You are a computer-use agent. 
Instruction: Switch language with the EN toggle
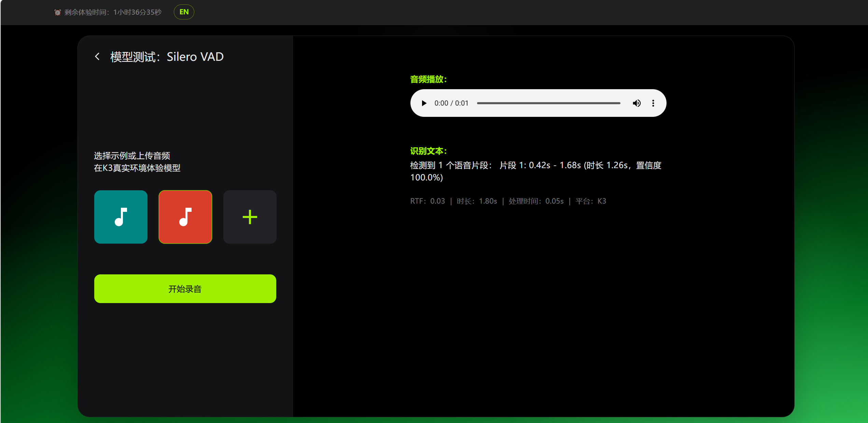[x=184, y=12]
